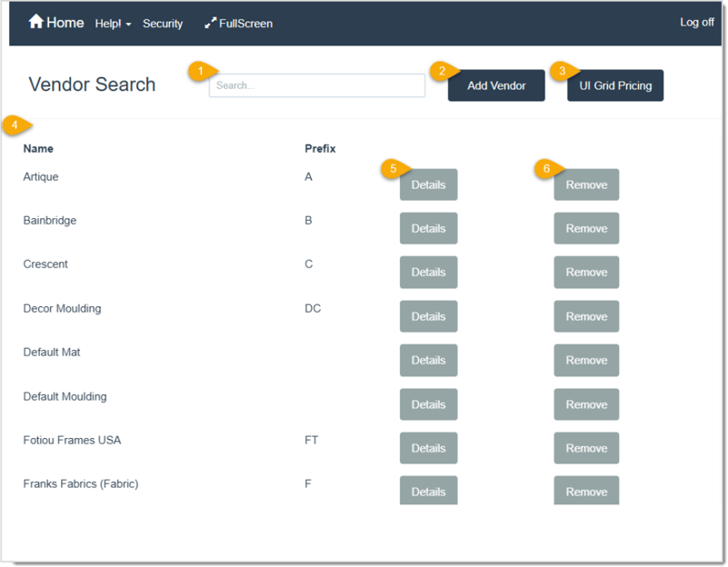Click the Add Vendor button
Viewport: 728px width, 567px height.
496,85
